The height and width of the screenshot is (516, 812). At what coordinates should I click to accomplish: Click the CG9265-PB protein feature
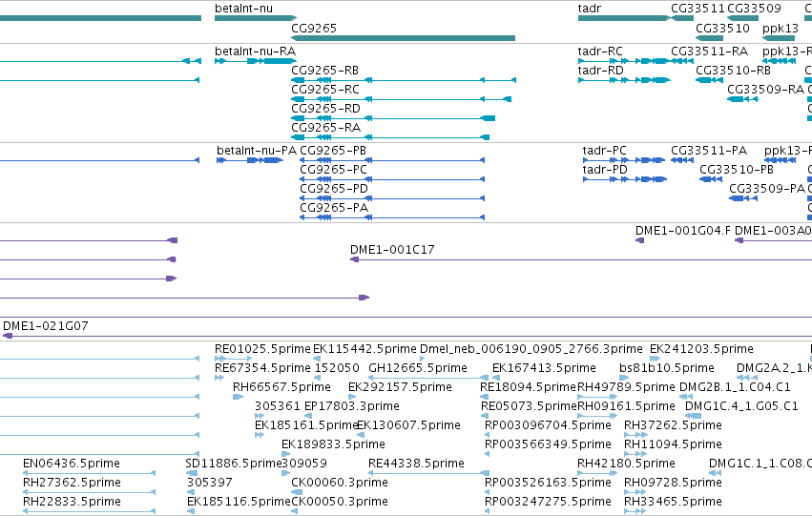click(392, 160)
